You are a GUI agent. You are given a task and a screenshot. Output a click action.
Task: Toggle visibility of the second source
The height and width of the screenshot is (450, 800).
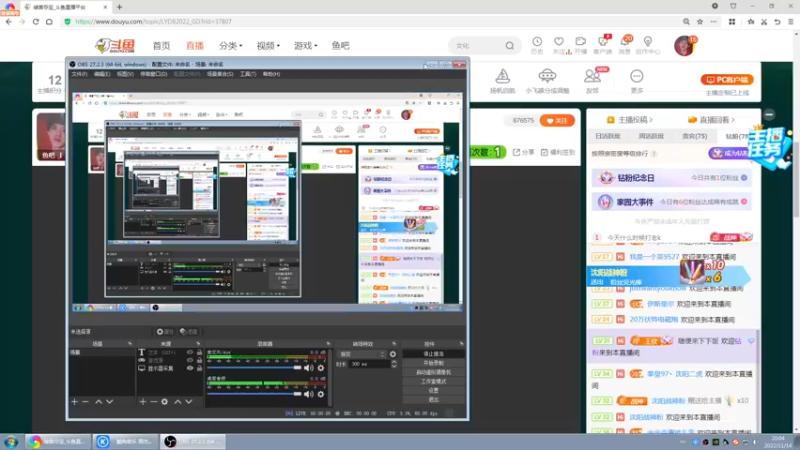[190, 360]
